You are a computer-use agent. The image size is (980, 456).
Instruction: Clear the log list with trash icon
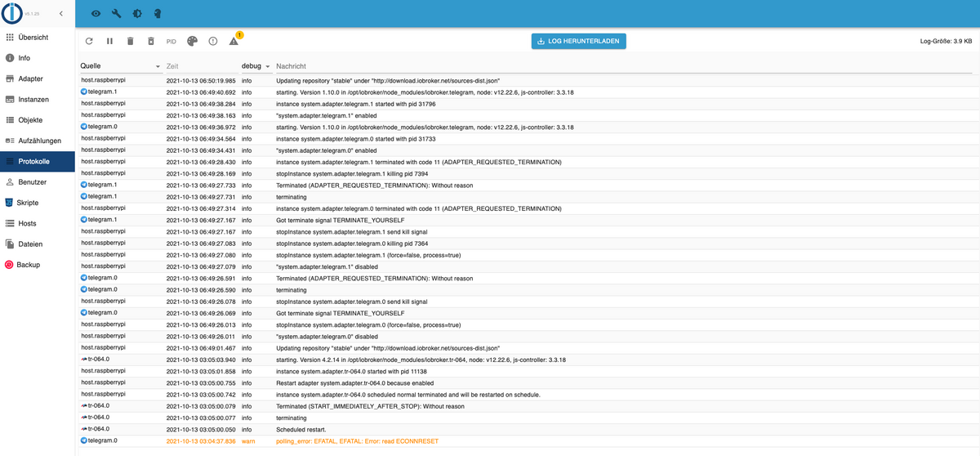pos(130,41)
